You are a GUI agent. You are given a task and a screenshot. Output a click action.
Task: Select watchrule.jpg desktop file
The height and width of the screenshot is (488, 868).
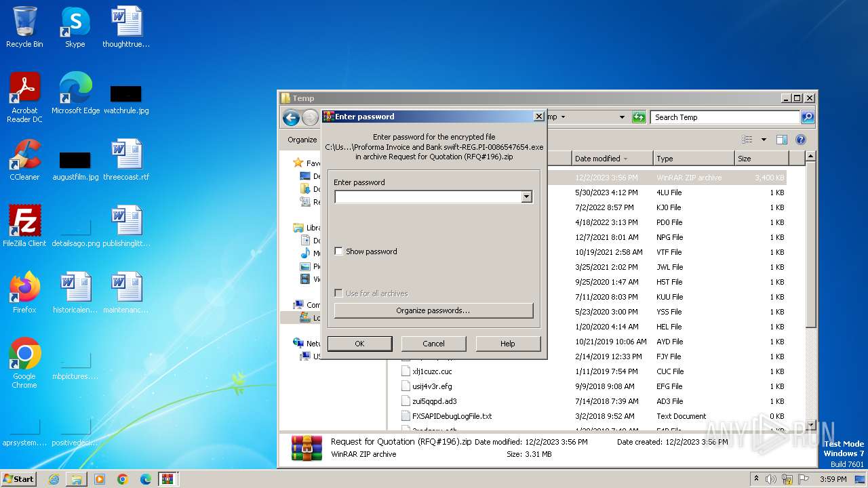point(126,98)
